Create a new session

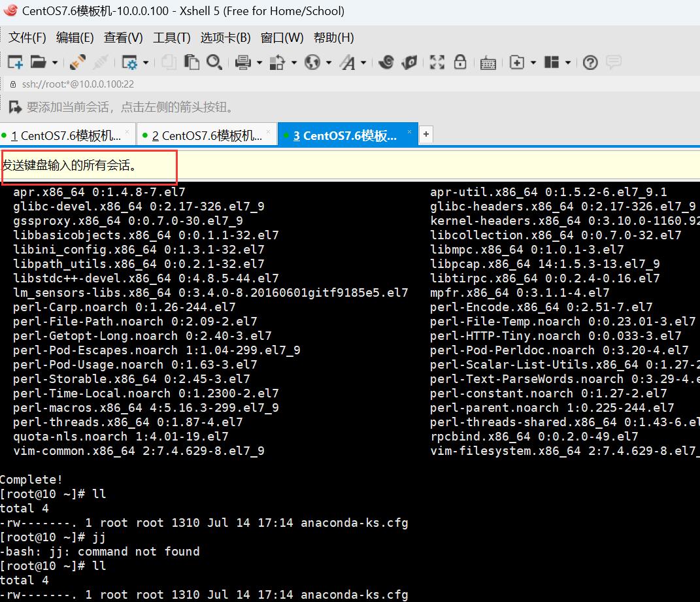pos(14,62)
